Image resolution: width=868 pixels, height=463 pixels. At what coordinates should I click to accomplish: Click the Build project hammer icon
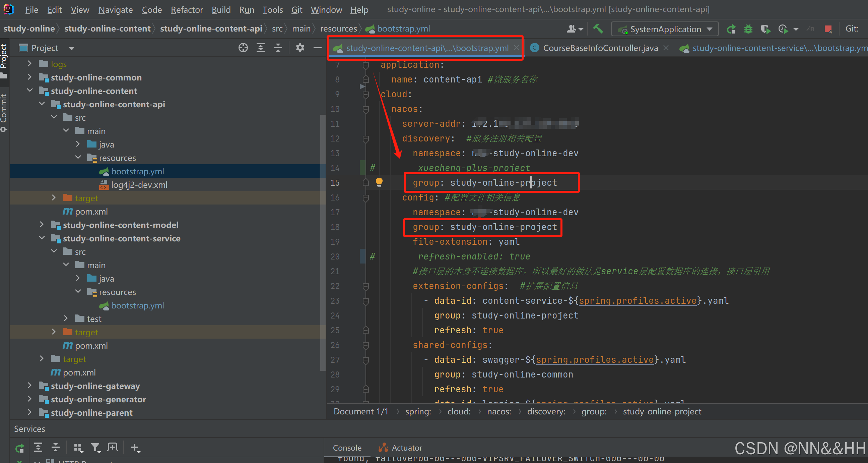point(598,29)
